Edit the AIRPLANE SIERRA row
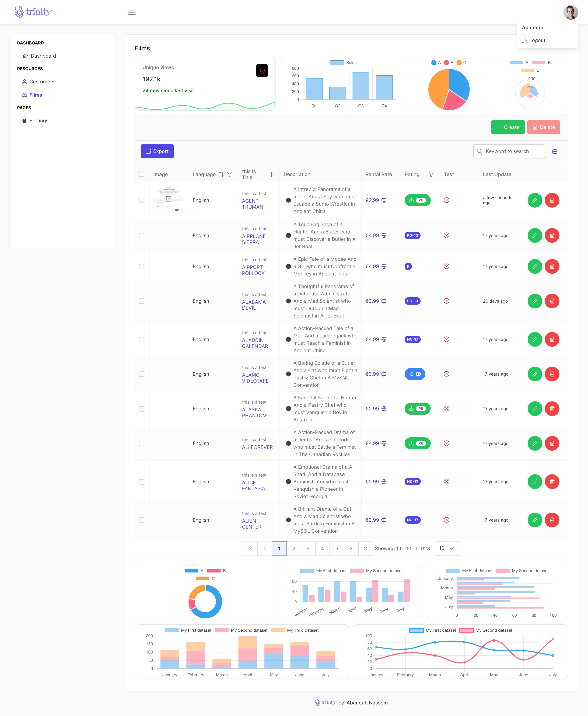This screenshot has width=588, height=716. tap(535, 235)
